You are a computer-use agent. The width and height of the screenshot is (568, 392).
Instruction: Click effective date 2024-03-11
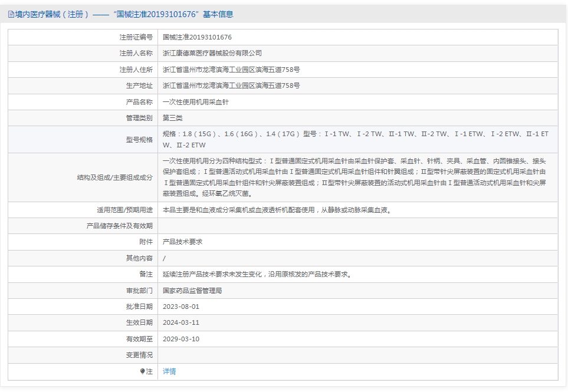tap(181, 322)
